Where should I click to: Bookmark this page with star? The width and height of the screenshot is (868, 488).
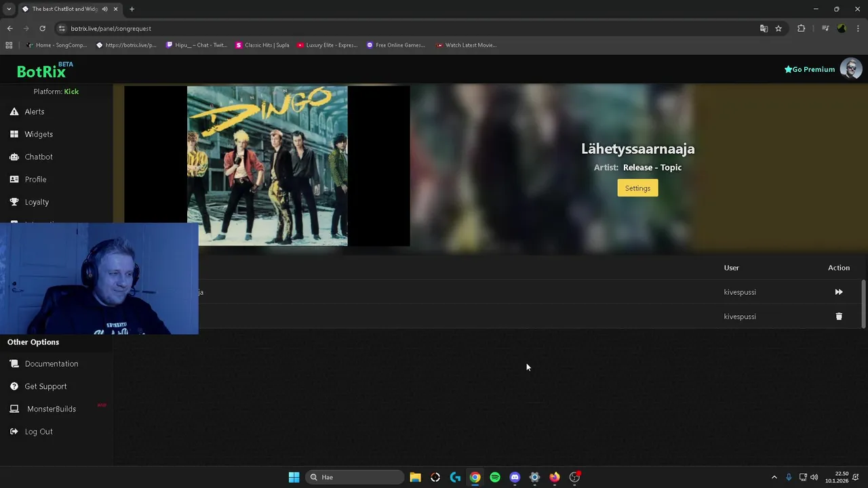[778, 28]
